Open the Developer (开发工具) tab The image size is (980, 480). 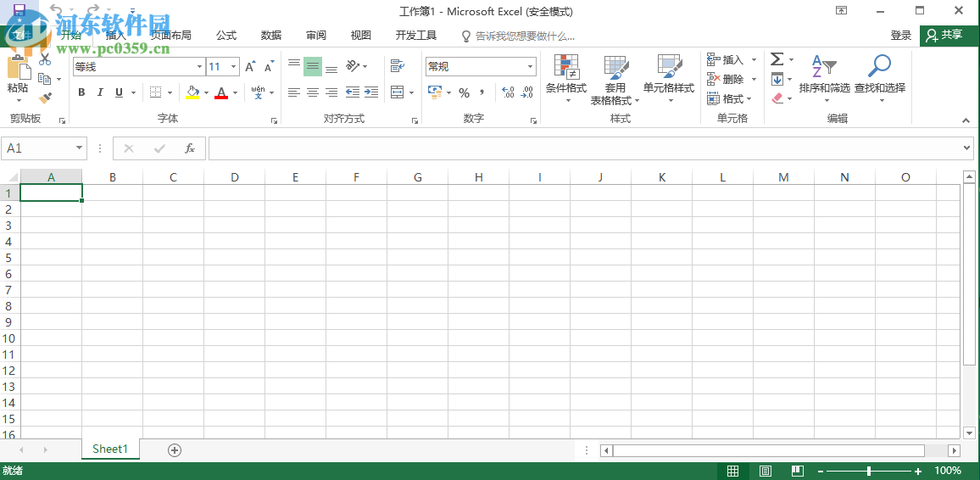click(416, 36)
